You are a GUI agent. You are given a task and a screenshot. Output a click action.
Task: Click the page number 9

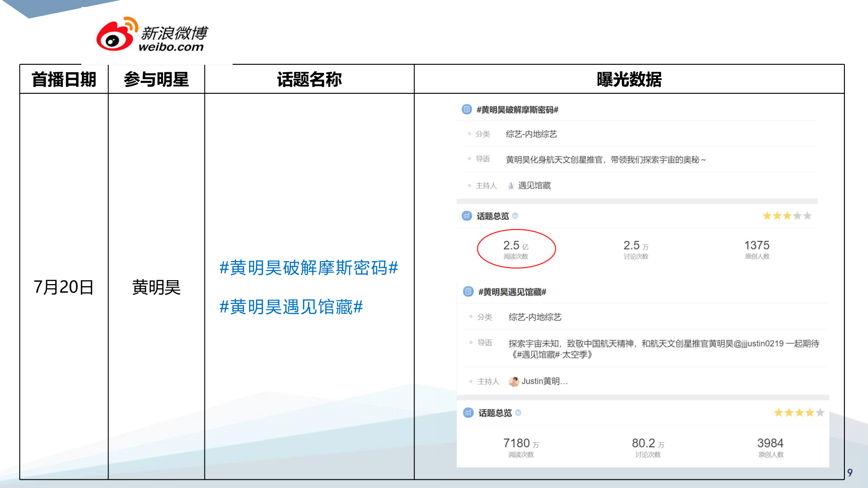pyautogui.click(x=850, y=472)
